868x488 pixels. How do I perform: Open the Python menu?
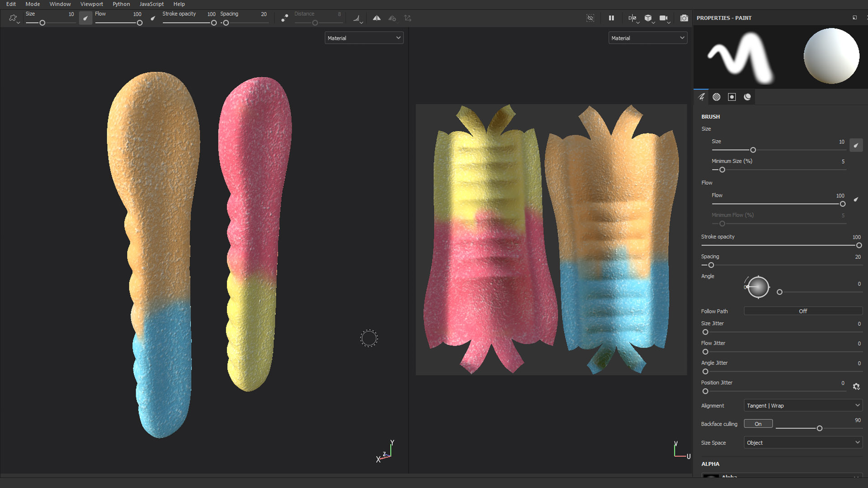coord(121,4)
